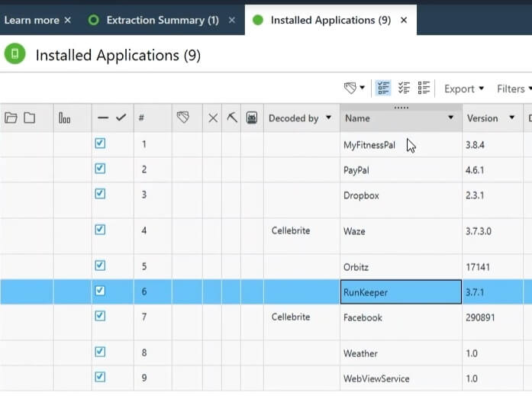
Task: Click the check selected items list icon
Action: (383, 89)
